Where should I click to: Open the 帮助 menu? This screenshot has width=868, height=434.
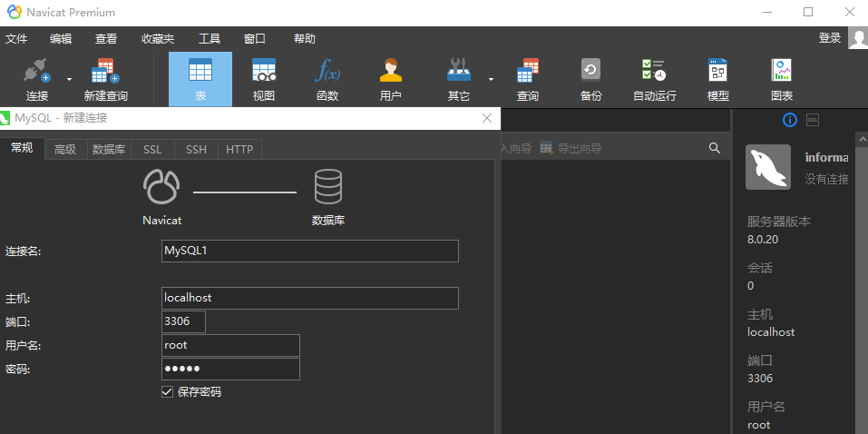coord(305,39)
